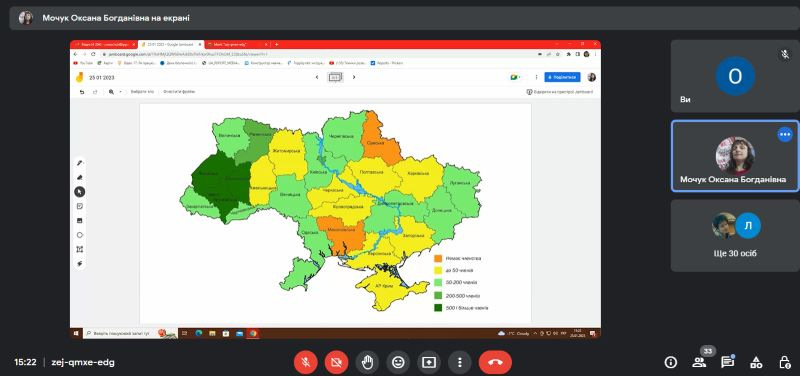Raise hand in the meeting

(367, 362)
